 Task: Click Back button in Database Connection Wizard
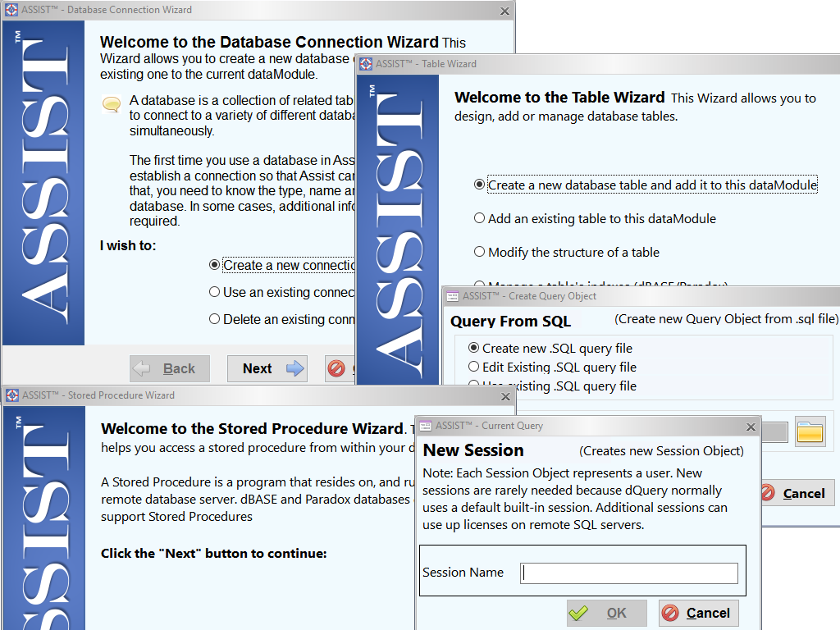[x=170, y=368]
